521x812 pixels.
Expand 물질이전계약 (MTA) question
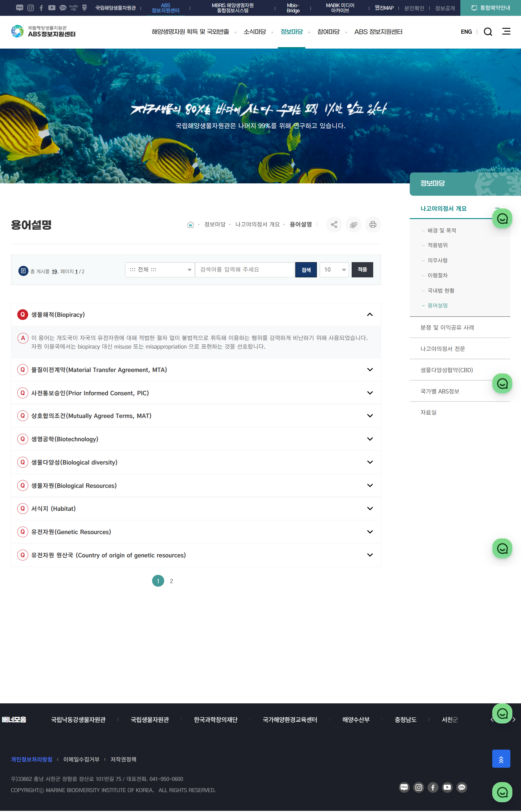pos(370,370)
